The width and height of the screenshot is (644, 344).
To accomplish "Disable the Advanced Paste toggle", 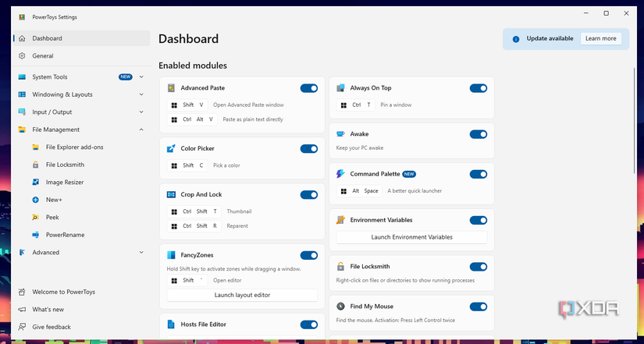I will [x=309, y=88].
